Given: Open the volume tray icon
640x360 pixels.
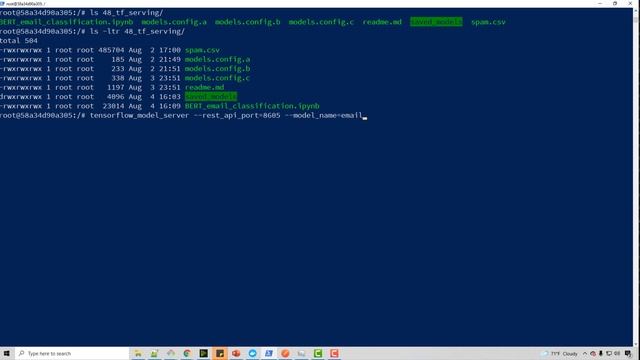Looking at the screenshot, I should pyautogui.click(x=617, y=353).
